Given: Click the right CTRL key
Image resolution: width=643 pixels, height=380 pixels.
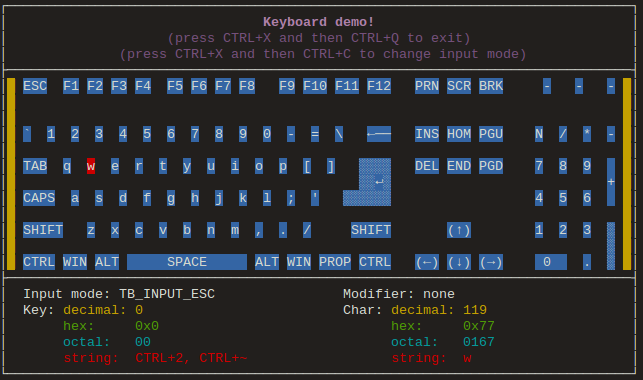Looking at the screenshot, I should [x=375, y=262].
